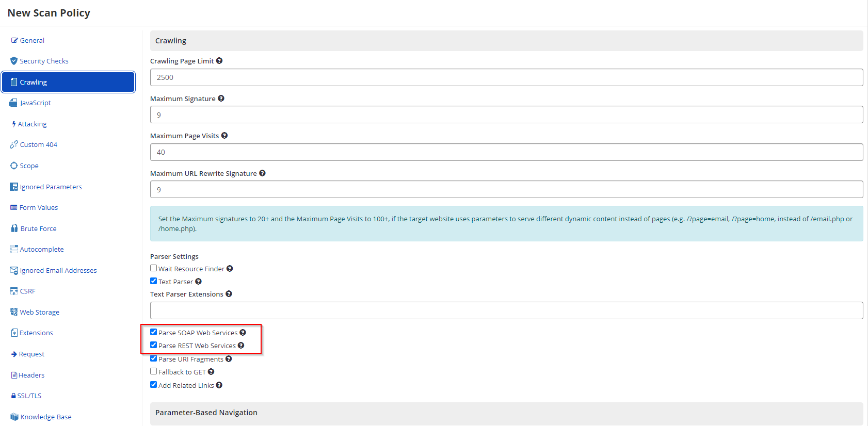Click help icon for Maximum URL Rewrite Signature
This screenshot has width=868, height=426.
click(x=262, y=173)
